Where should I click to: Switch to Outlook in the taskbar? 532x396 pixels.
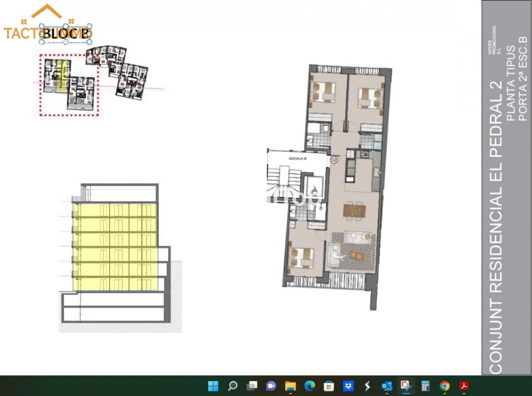click(387, 386)
